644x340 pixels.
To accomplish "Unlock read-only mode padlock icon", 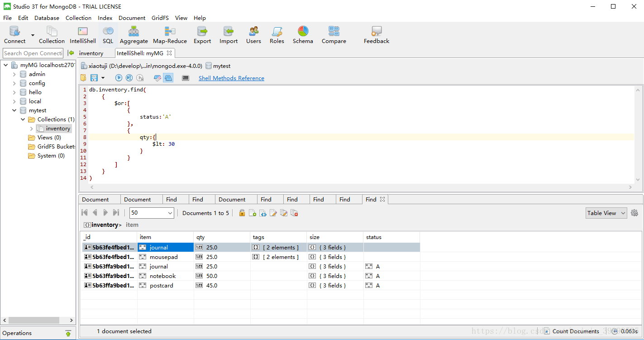I will (242, 213).
